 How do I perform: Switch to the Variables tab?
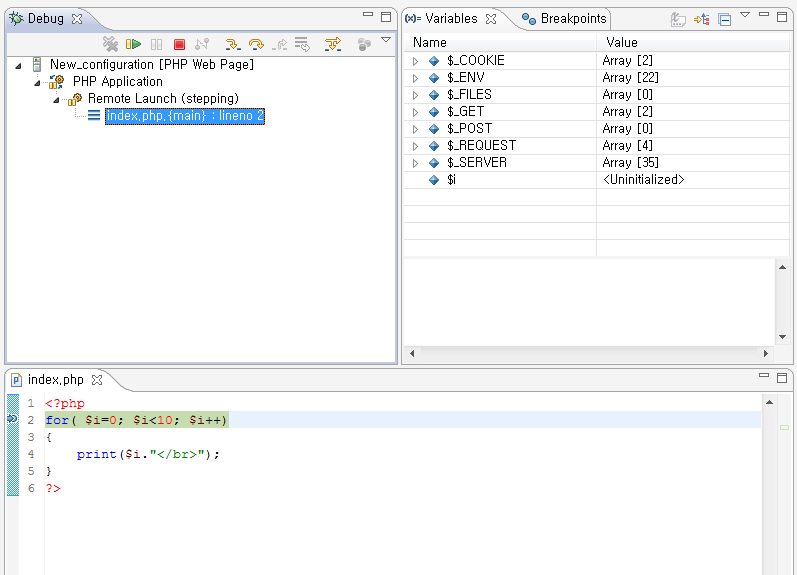[451, 19]
